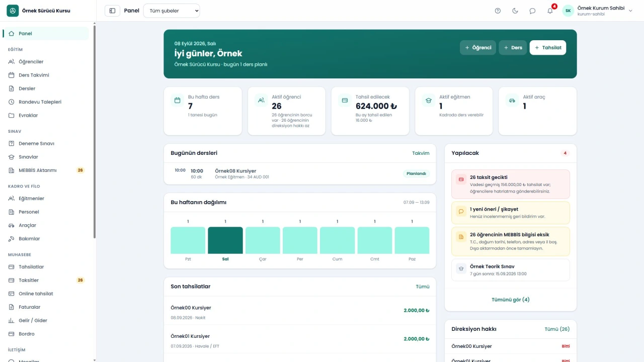Click the graduation cap icon on Aktif eğitmen card
This screenshot has width=644, height=362.
429,101
